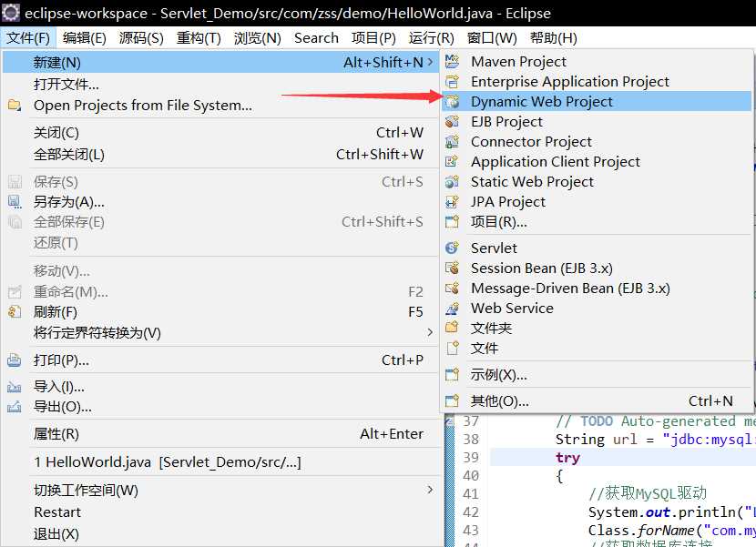Open the 窗口(W) menu

coord(492,37)
